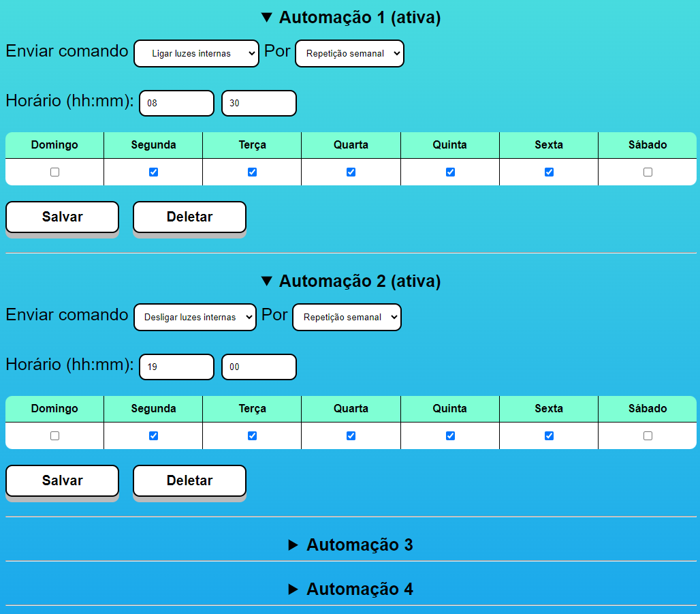Enable Domingo checkbox in Automação 1

(x=54, y=172)
